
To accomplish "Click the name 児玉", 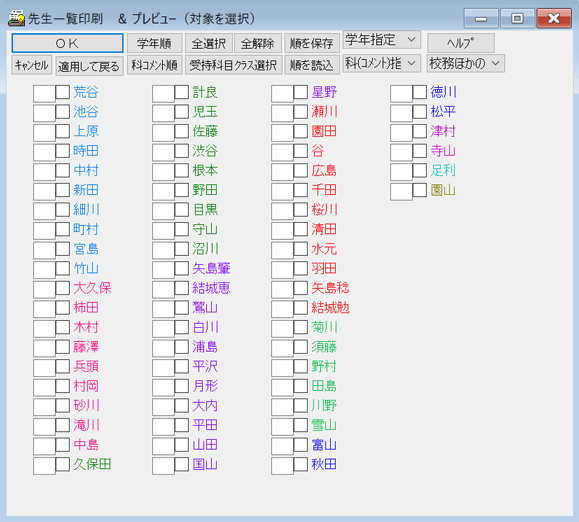I will point(205,111).
